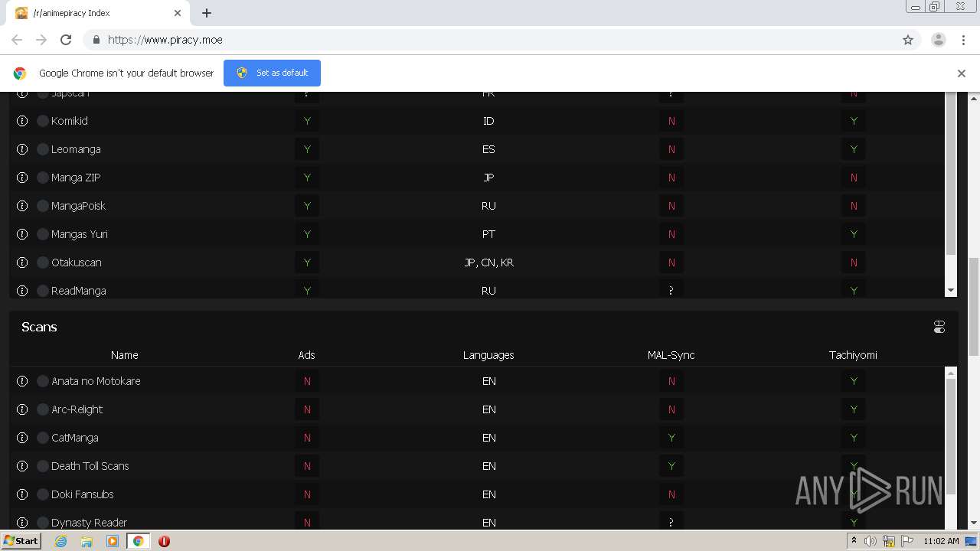
Task: Open info icon for MangaPoisk
Action: pyautogui.click(x=22, y=206)
